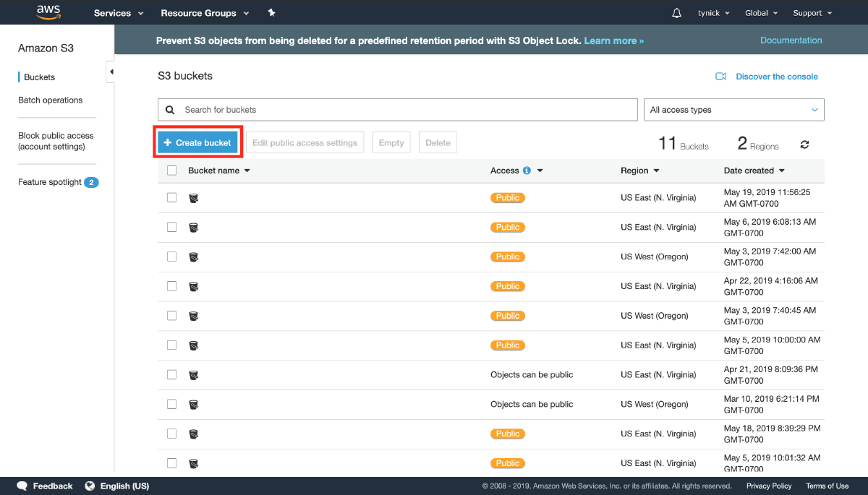This screenshot has height=495, width=868.
Task: Click the Delete button
Action: pos(438,142)
